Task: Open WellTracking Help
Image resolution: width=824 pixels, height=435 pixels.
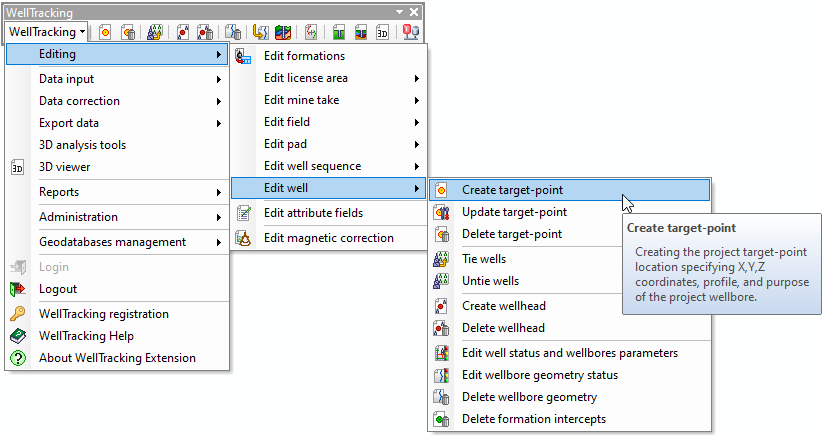Action: pos(117,336)
